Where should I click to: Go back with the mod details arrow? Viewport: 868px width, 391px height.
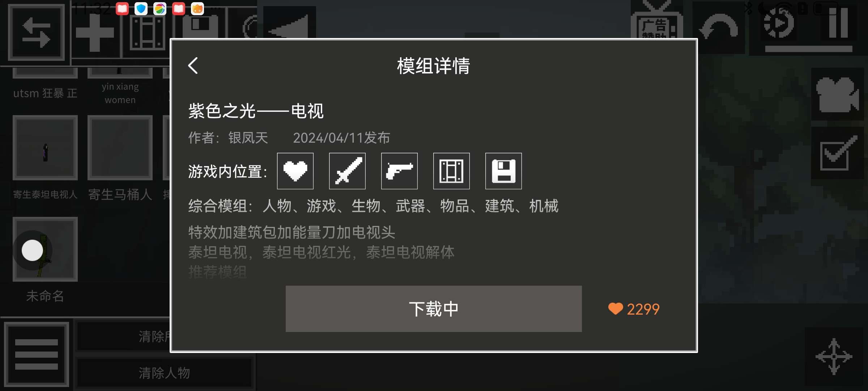point(193,66)
